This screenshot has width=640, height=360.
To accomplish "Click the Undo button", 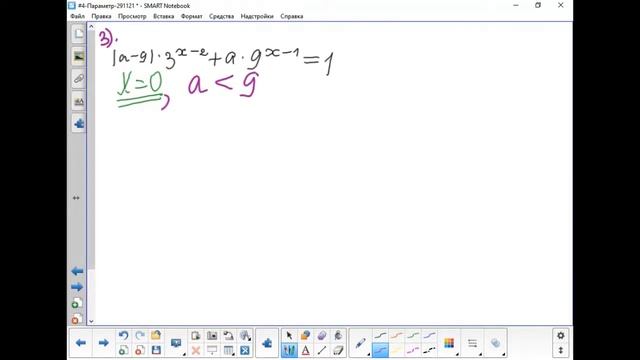I will point(123,336).
